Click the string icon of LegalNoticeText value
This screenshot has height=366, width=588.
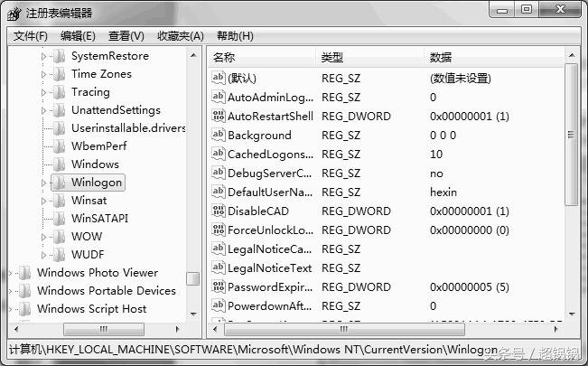pos(219,267)
